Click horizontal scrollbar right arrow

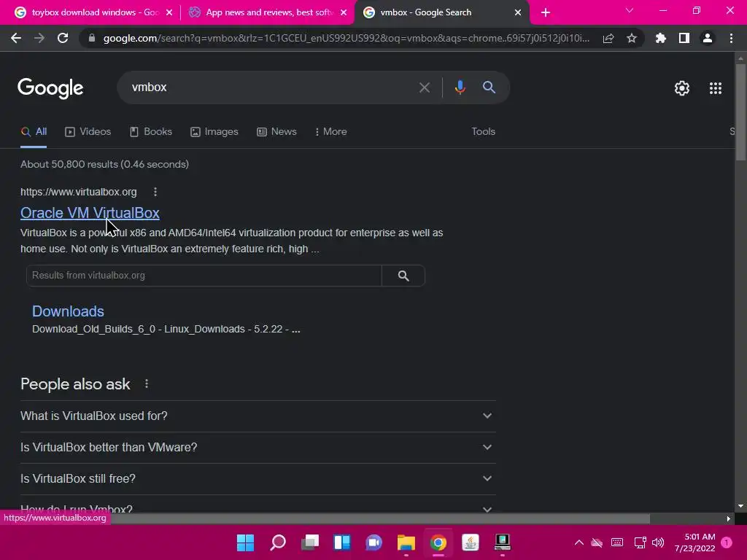coord(729,518)
